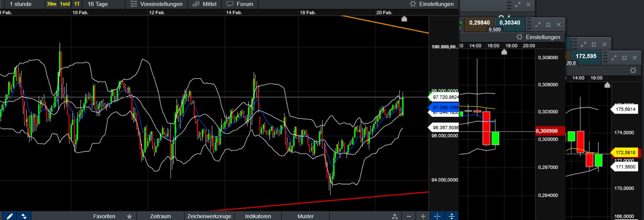Open the Forum speech-bubble link
Image resolution: width=644 pixels, height=220 pixels.
pyautogui.click(x=240, y=4)
